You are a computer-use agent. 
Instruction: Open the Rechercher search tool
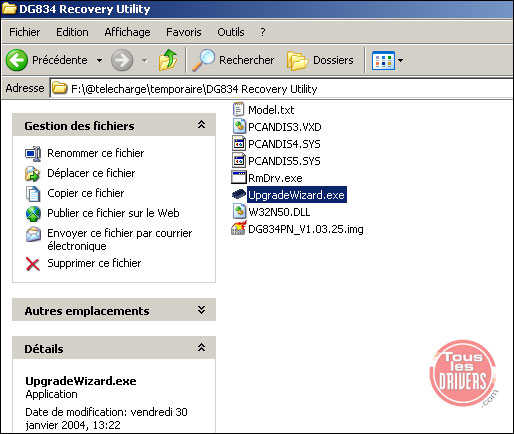(x=233, y=60)
